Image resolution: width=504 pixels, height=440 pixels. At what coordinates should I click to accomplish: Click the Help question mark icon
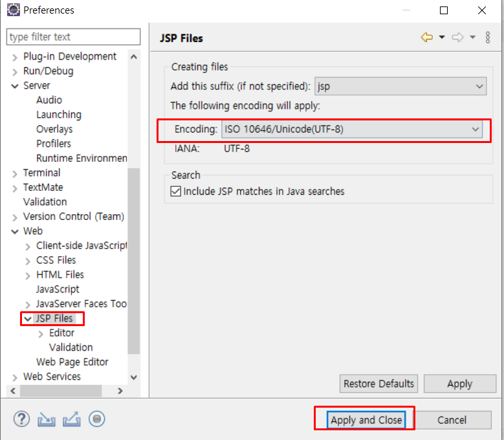21,419
